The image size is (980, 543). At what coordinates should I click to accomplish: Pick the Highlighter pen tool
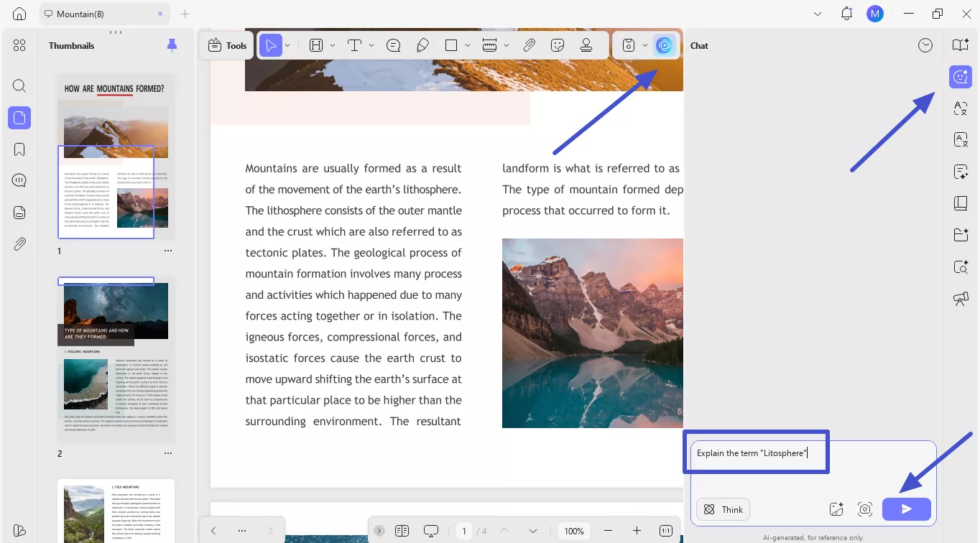pyautogui.click(x=422, y=45)
